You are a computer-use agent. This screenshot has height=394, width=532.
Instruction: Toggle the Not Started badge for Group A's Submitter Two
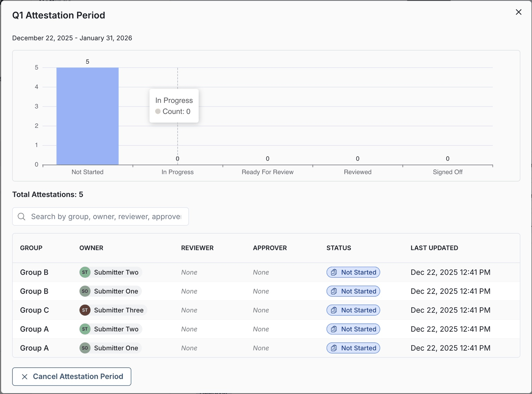tap(353, 329)
